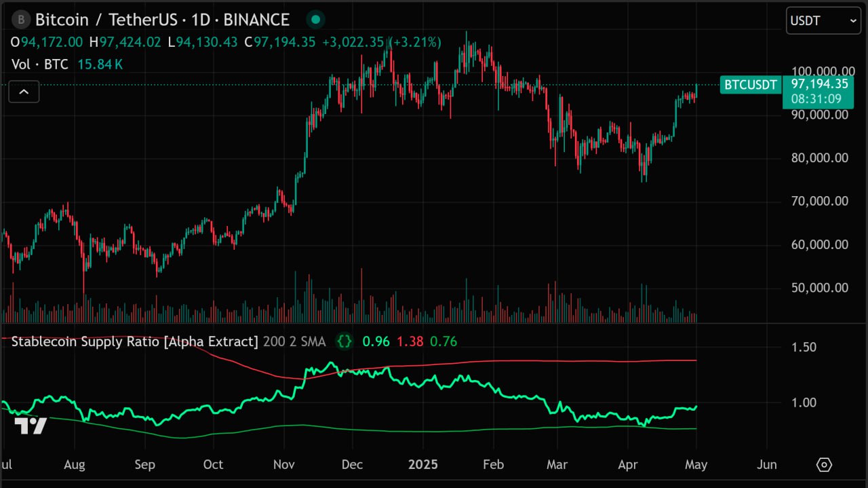Click the 80,000.00 price axis label
Image resolution: width=868 pixels, height=488 pixels.
[x=820, y=158]
